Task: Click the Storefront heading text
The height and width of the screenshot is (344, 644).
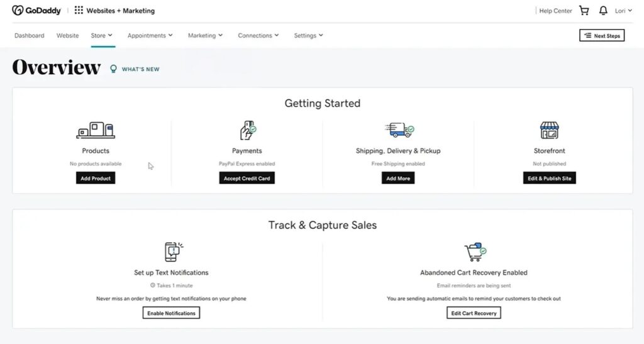Action: coord(550,151)
